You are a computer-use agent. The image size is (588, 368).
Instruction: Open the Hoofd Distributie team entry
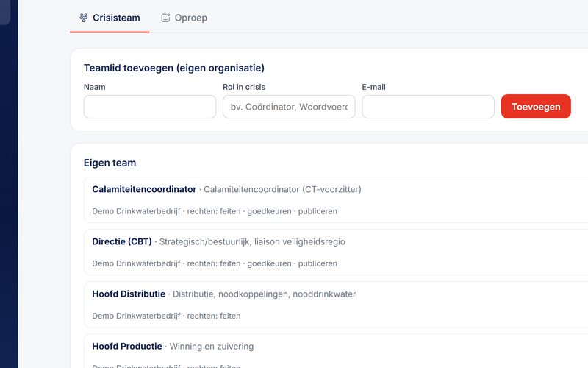(x=336, y=305)
